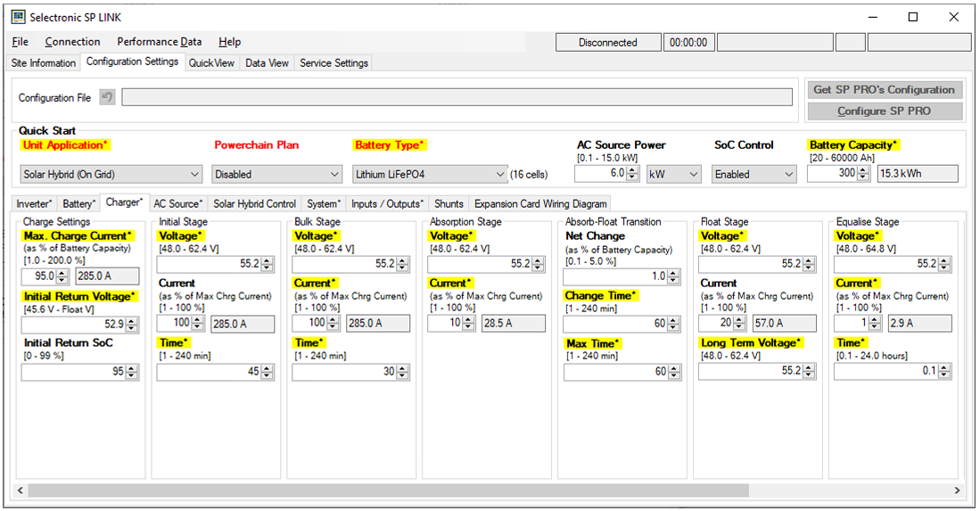Click Get SP PRO's Configuration button

(885, 90)
